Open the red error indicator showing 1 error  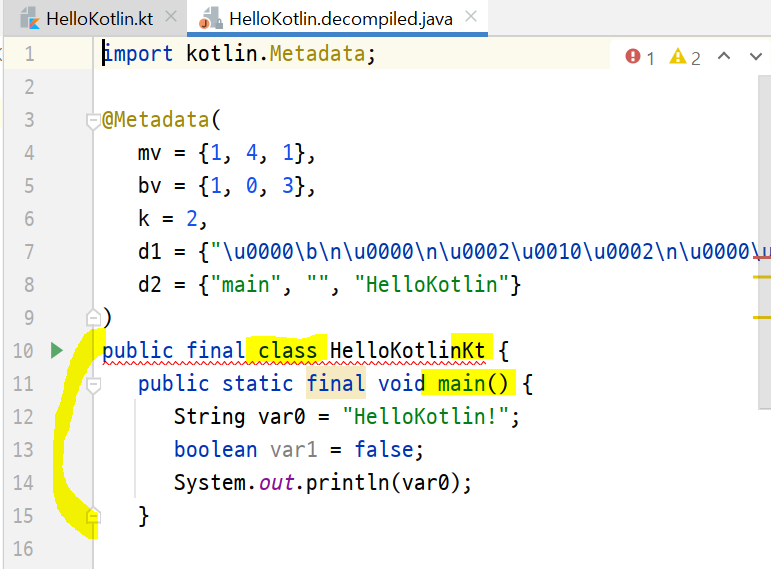pyautogui.click(x=640, y=57)
